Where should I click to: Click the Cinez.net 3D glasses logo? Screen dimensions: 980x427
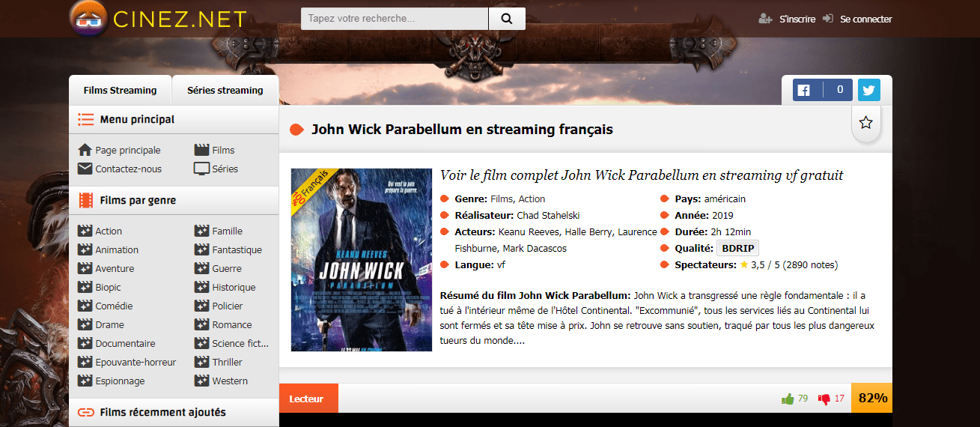[x=88, y=19]
